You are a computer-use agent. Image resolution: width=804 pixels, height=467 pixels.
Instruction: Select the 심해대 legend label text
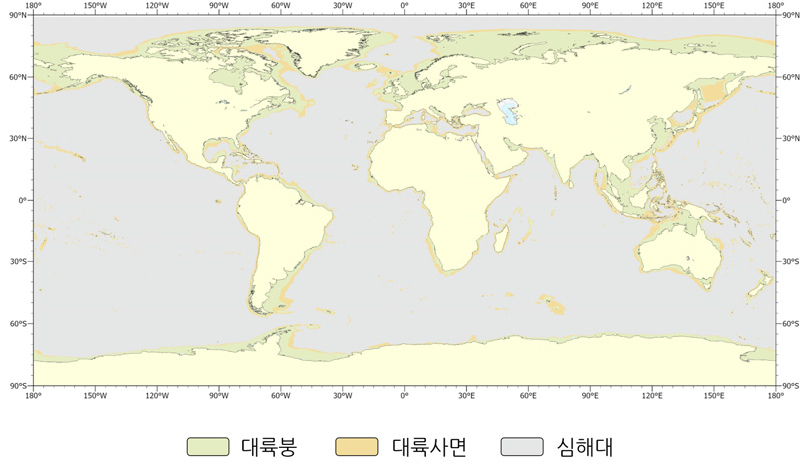tap(585, 446)
